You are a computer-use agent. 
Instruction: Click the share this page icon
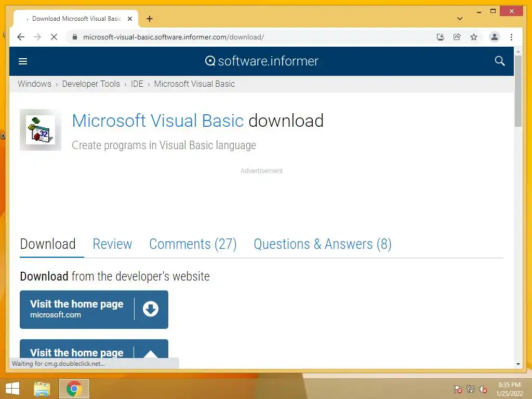pyautogui.click(x=457, y=37)
